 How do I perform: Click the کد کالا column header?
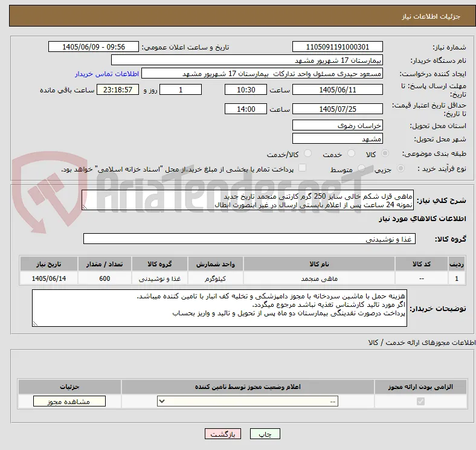tap(422, 264)
